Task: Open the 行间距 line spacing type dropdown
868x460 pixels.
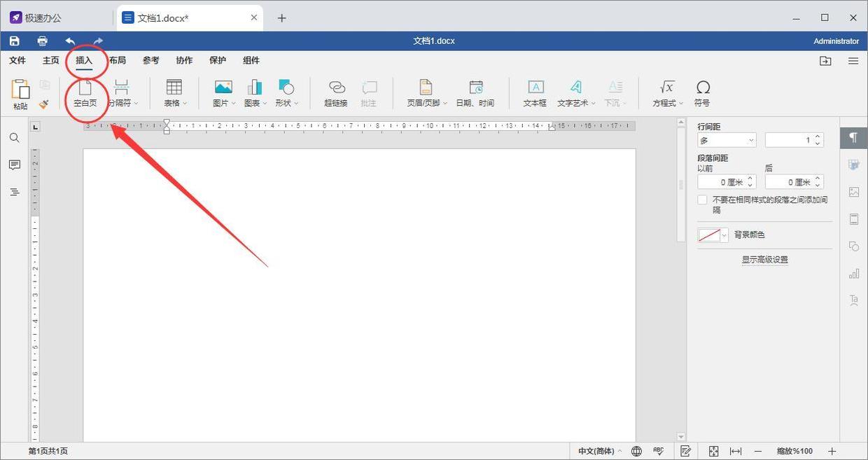Action: click(x=727, y=140)
